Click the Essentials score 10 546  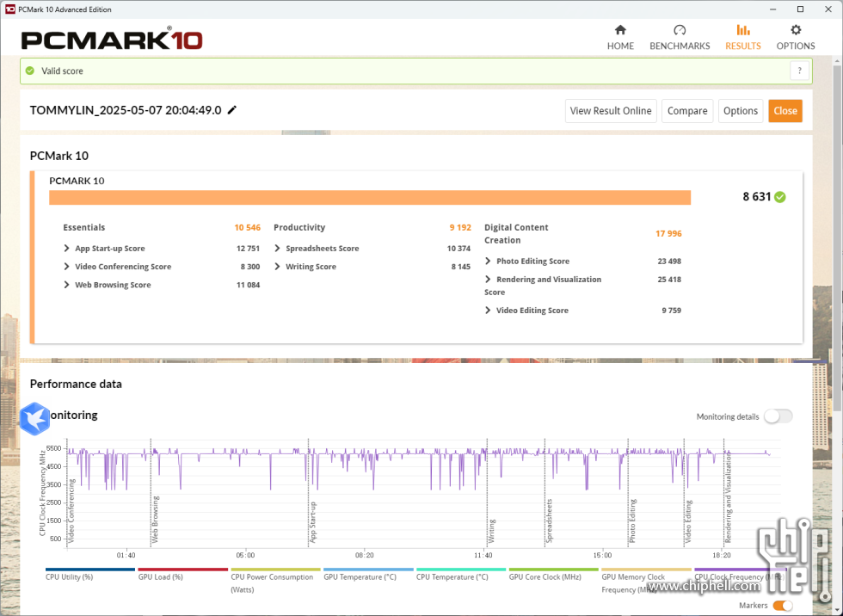pyautogui.click(x=248, y=227)
